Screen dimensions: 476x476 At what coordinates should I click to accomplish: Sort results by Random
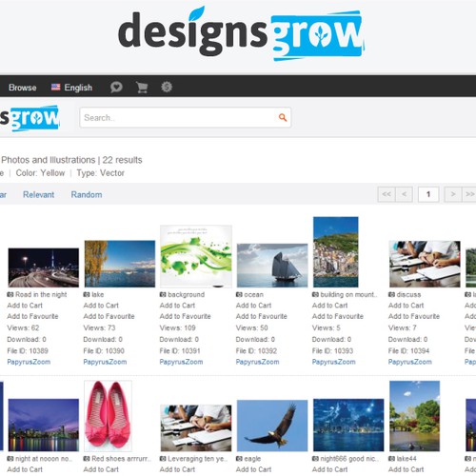[87, 194]
